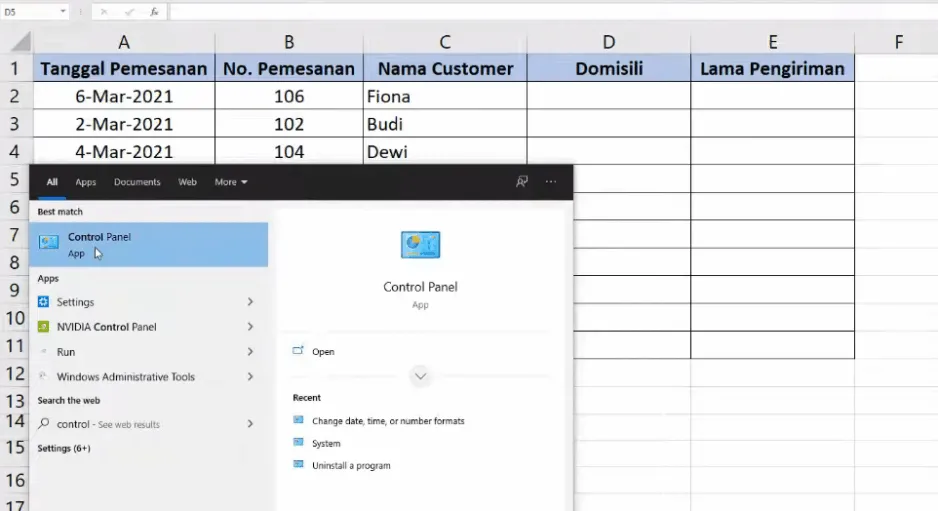Click cell with order number 106
Image resolution: width=938 pixels, height=511 pixels.
pos(289,96)
